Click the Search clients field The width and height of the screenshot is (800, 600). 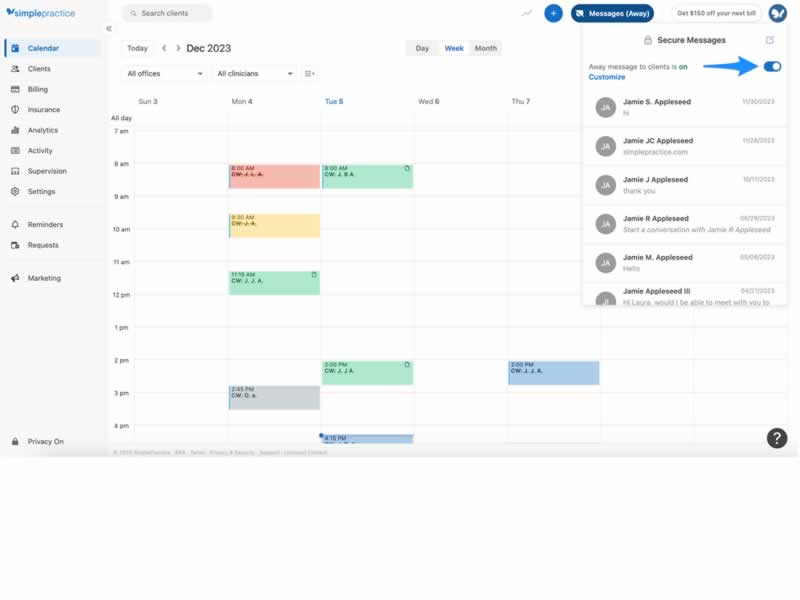(167, 13)
